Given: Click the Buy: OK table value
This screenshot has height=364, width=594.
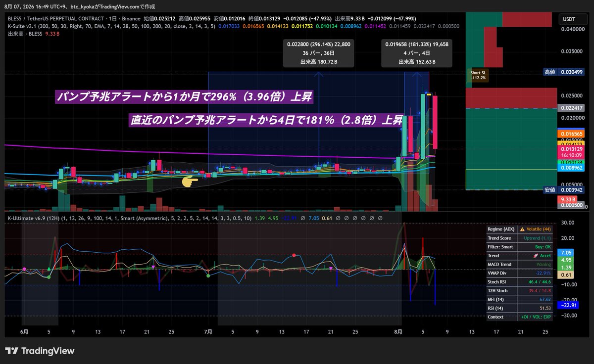Looking at the screenshot, I should tap(542, 247).
